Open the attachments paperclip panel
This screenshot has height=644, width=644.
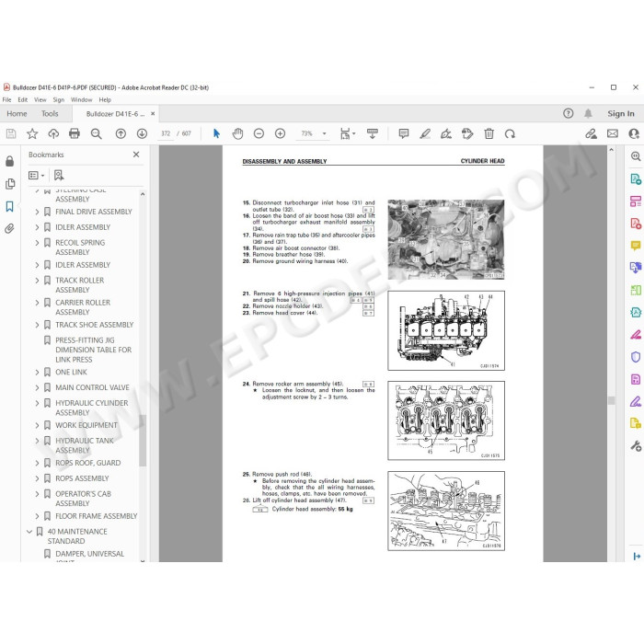point(10,228)
